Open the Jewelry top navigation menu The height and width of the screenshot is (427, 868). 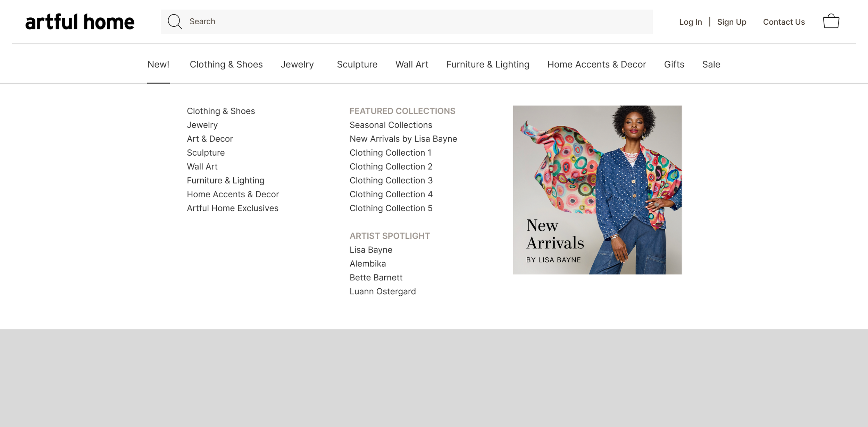tap(297, 64)
